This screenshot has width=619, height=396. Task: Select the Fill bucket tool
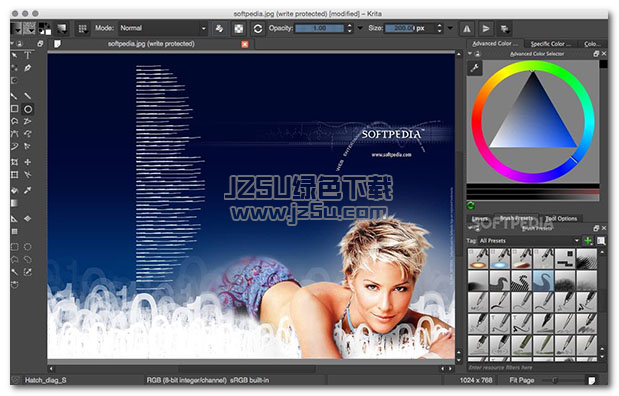(x=15, y=190)
